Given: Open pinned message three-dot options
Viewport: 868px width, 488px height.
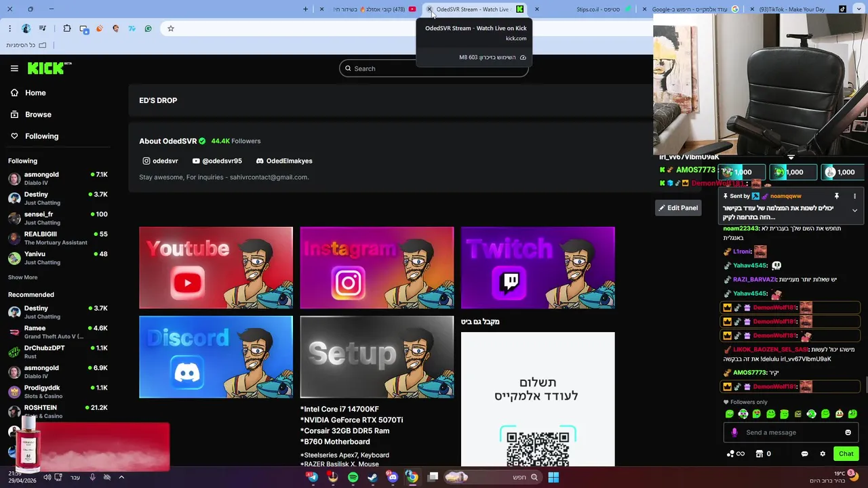Looking at the screenshot, I should pos(854,196).
